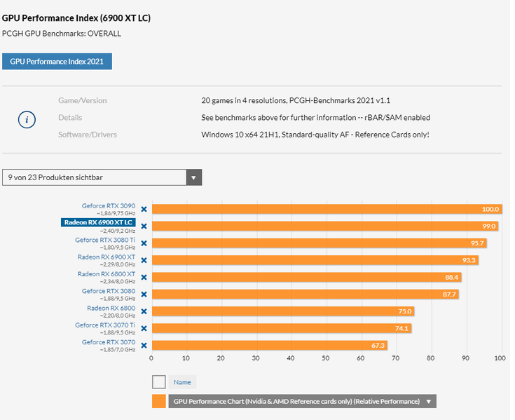Click the X next to Geforce RTX 3070
Image resolution: width=515 pixels, height=420 pixels.
(x=144, y=345)
